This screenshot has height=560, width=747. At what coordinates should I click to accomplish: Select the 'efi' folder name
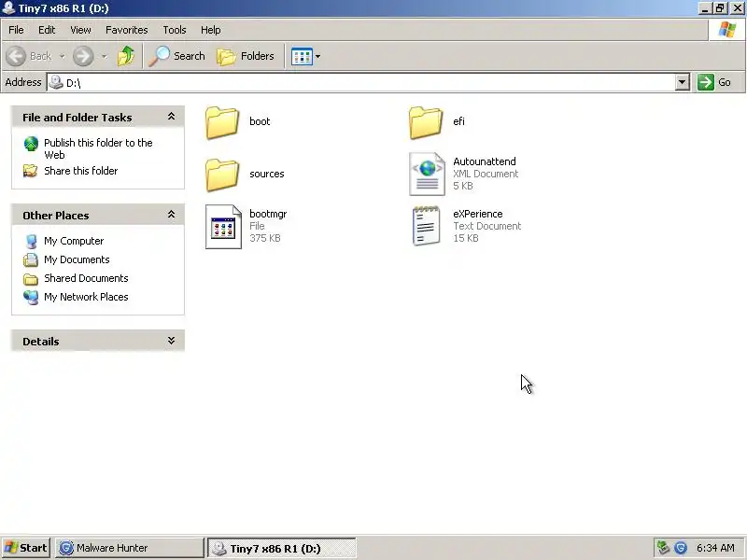[458, 121]
